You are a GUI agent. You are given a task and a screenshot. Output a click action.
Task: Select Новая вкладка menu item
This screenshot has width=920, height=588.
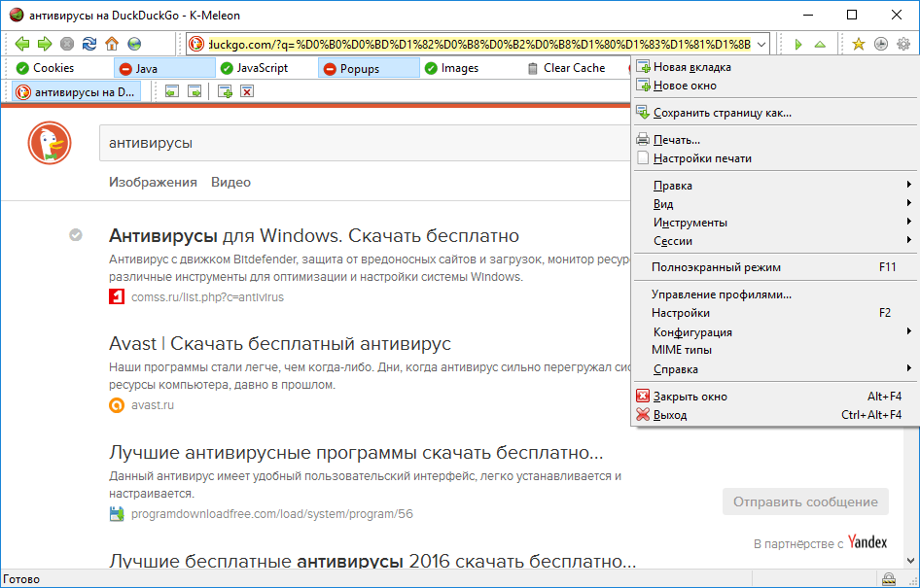(x=774, y=67)
